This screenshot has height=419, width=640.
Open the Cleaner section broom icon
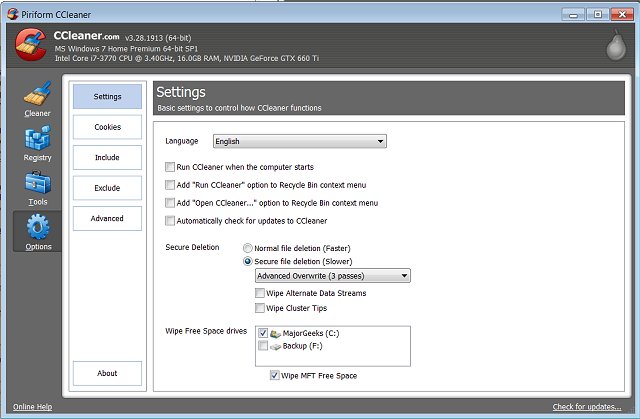tap(38, 93)
